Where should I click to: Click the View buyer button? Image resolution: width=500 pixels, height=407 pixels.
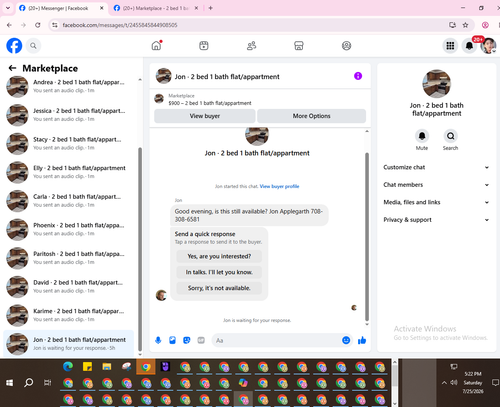[x=205, y=116]
